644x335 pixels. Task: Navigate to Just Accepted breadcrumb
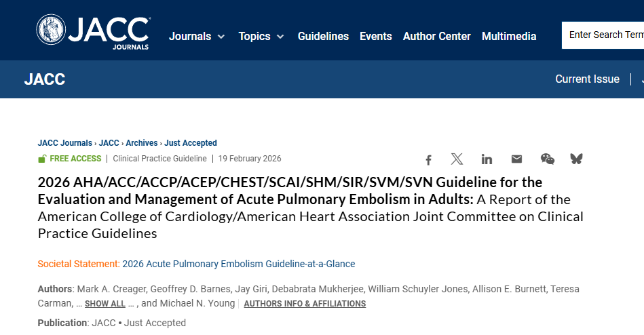pos(191,143)
